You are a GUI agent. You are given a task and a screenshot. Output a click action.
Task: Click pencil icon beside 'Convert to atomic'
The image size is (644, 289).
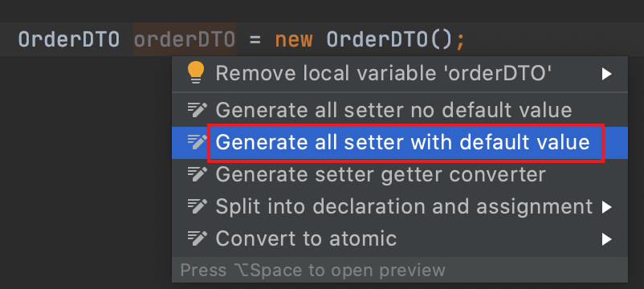click(x=198, y=238)
